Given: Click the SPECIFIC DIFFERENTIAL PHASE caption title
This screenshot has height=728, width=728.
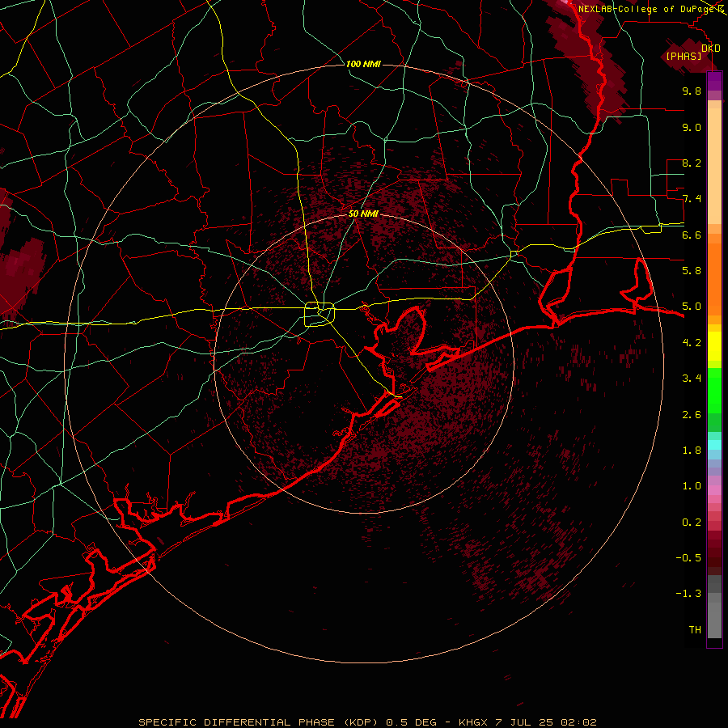Looking at the screenshot, I should (237, 722).
